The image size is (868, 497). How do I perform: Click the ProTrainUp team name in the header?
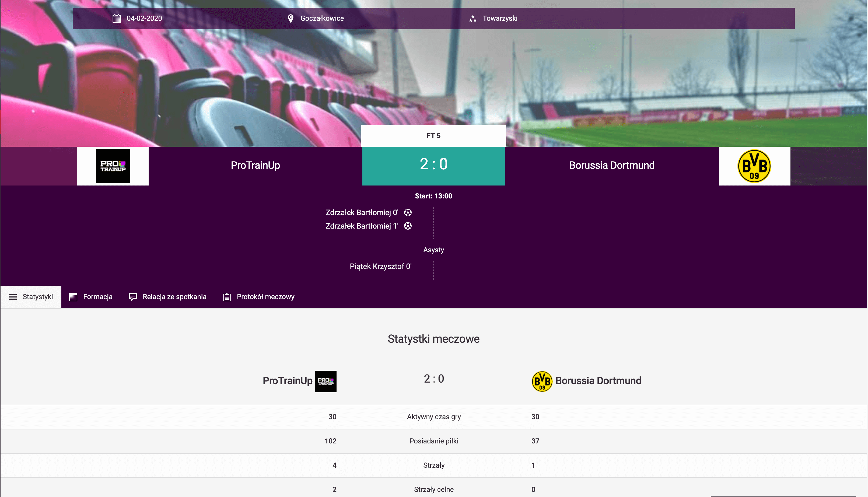coord(255,166)
